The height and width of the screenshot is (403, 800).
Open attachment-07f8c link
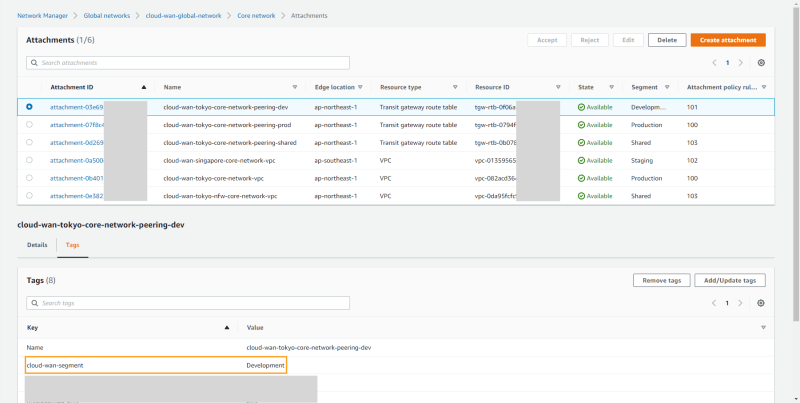(78, 124)
